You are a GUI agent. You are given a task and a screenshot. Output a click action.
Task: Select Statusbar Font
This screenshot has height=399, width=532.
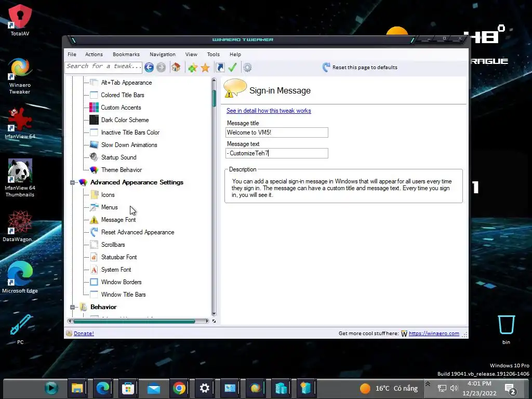point(119,257)
